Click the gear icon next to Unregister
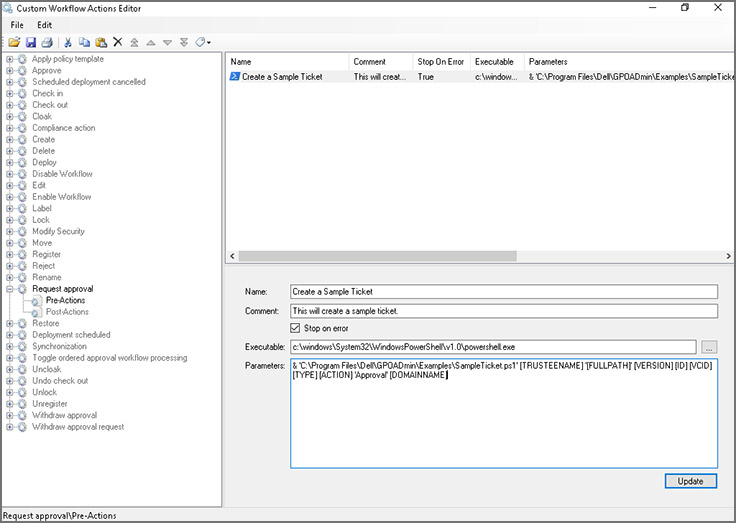 [22, 404]
